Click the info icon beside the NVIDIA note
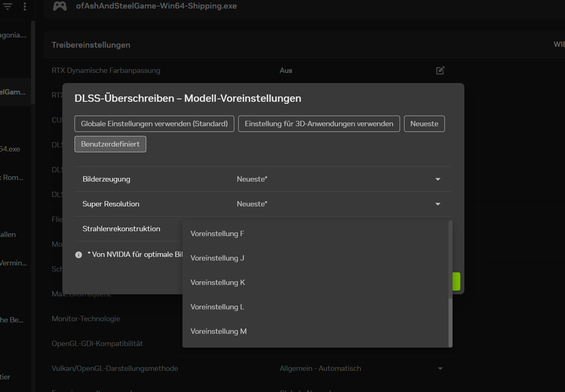The image size is (565, 392). tap(79, 255)
